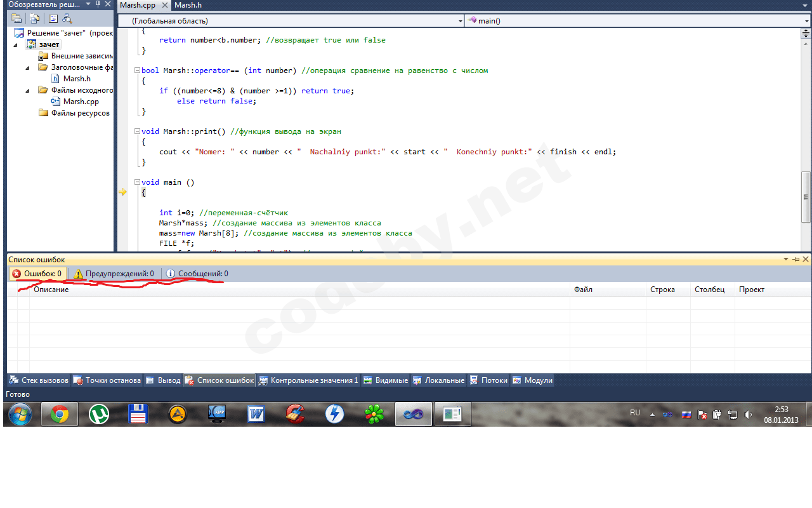This screenshot has width=812, height=508.
Task: Collapse the Marsh::print function outline
Action: 137,131
